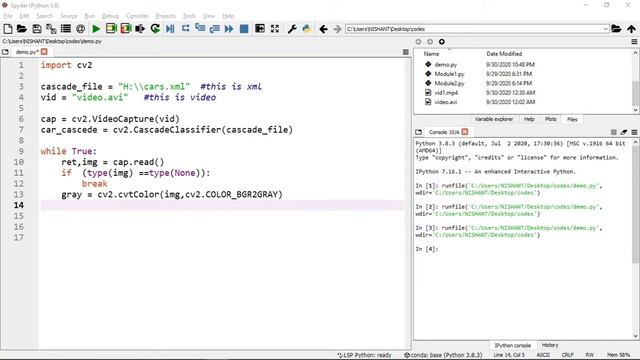Step into function debugger icon

click(x=200, y=29)
